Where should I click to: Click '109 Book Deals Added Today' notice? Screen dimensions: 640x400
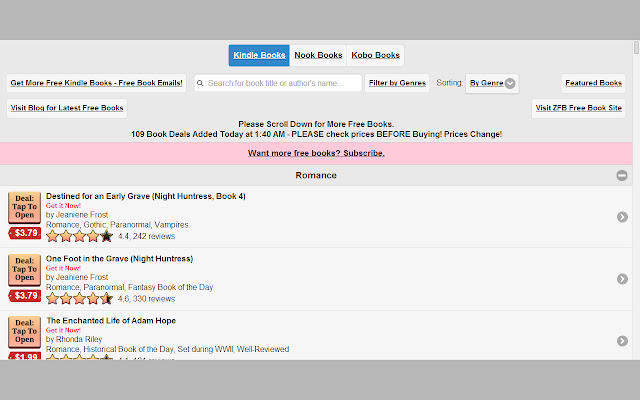(316, 134)
